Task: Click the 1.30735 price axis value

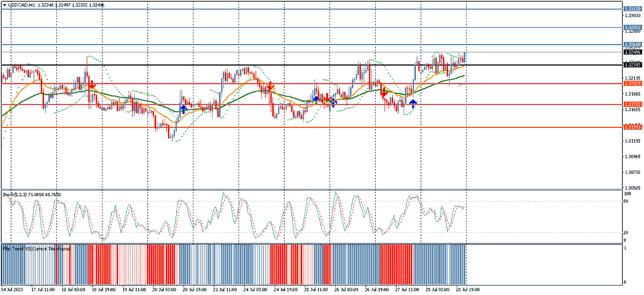Action: 632,172
